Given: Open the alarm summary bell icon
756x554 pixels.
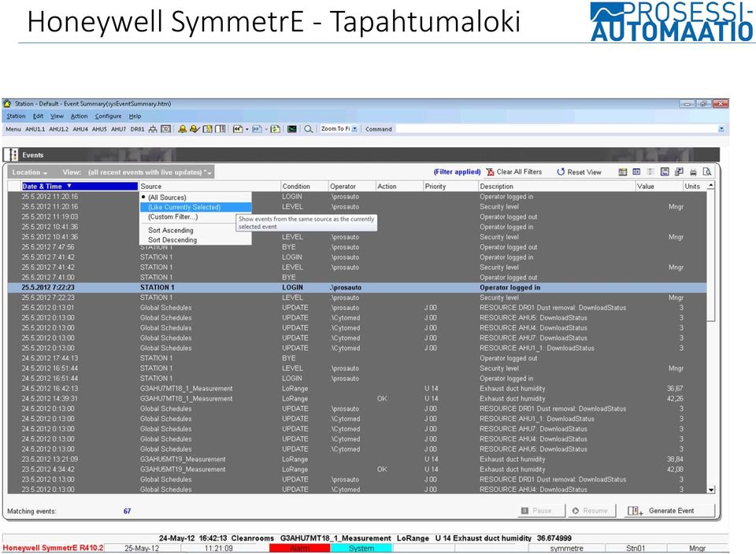Looking at the screenshot, I should 182,129.
